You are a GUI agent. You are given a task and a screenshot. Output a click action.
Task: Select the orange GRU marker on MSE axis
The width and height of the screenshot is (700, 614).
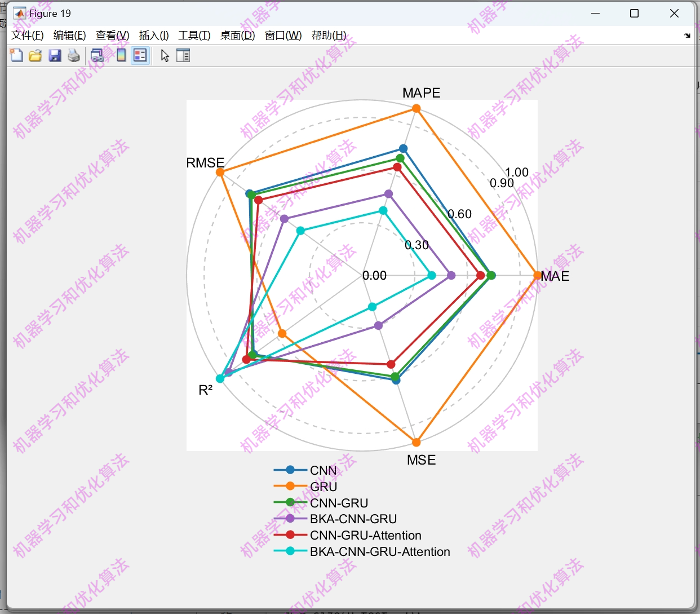(417, 443)
